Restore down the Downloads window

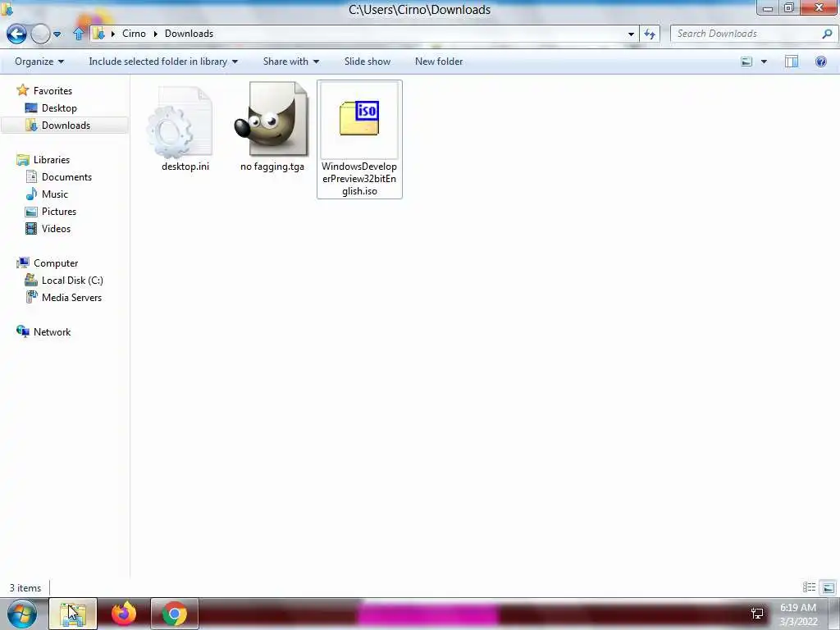[x=789, y=8]
